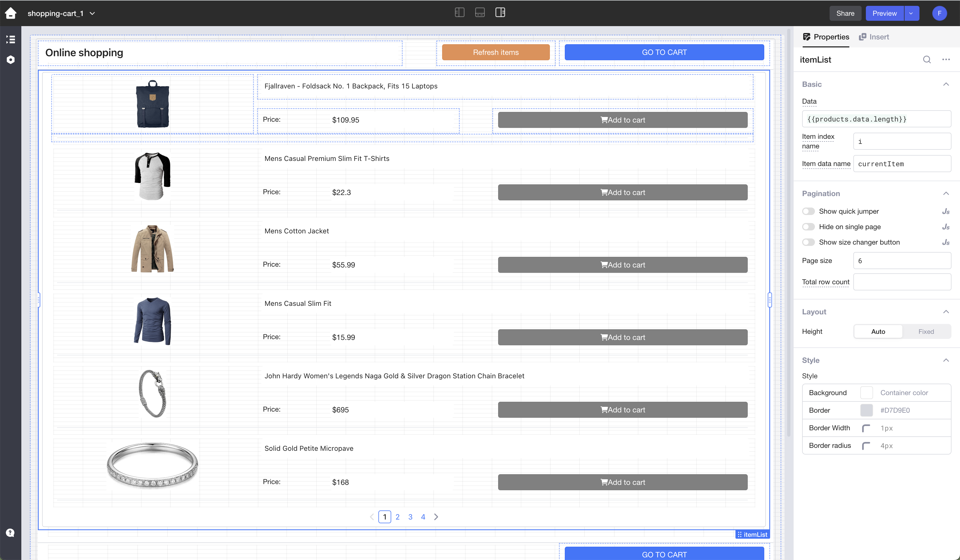The image size is (960, 560).
Task: Toggle the bottom panel layout icon
Action: pos(480,13)
